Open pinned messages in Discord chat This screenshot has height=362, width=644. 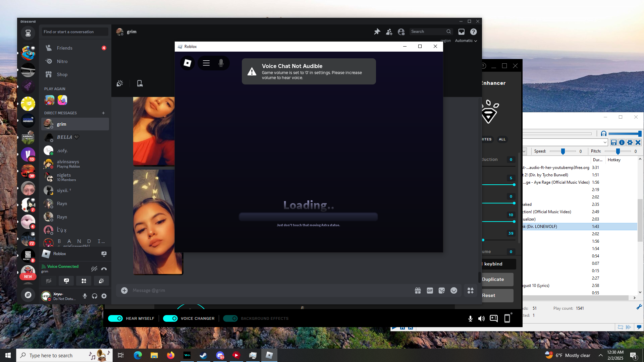377,32
